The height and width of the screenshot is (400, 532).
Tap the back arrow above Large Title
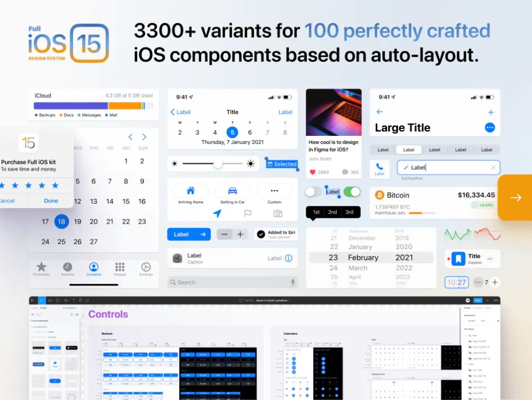point(380,112)
